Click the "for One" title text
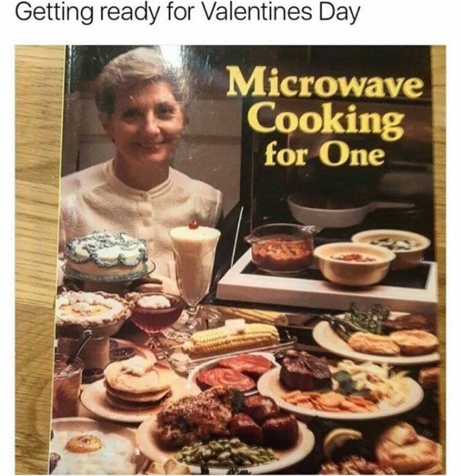 [x=324, y=155]
